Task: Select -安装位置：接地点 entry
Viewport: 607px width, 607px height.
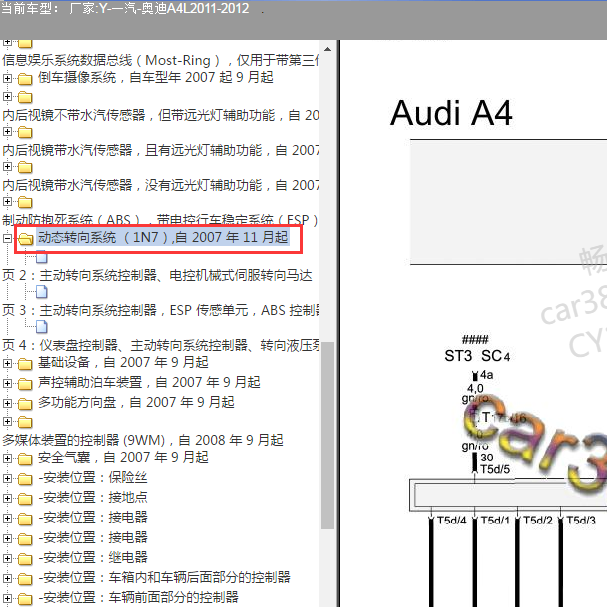Action: click(93, 498)
